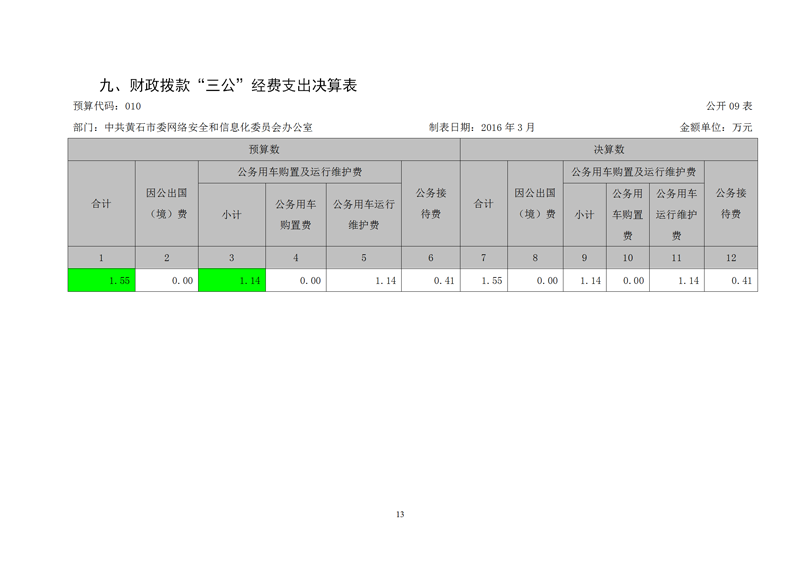Select column number 2 cell
The image size is (800, 566).
coord(167,258)
